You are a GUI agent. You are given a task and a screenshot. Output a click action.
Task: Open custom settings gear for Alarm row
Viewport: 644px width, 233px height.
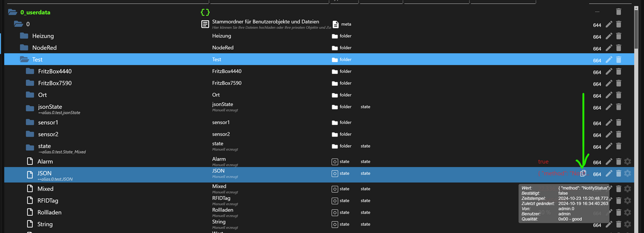[x=628, y=161]
